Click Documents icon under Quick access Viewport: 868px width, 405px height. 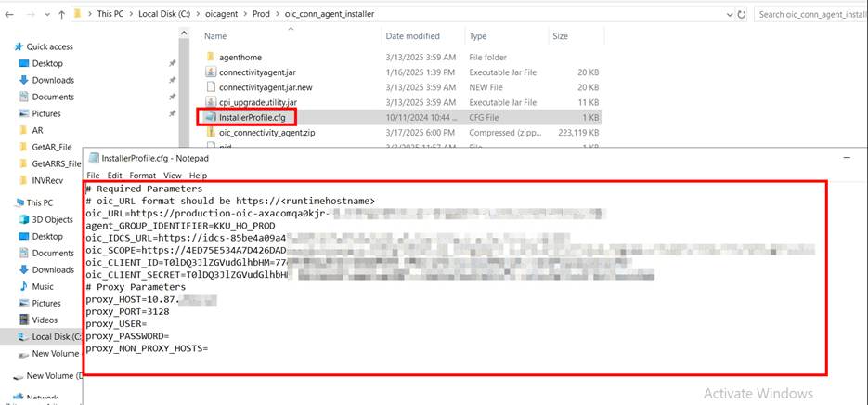coord(24,97)
